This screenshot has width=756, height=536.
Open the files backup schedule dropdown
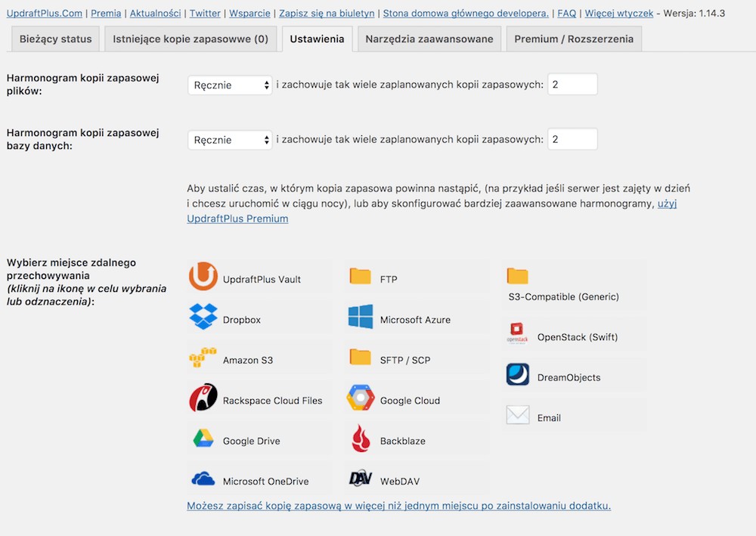[x=230, y=85]
